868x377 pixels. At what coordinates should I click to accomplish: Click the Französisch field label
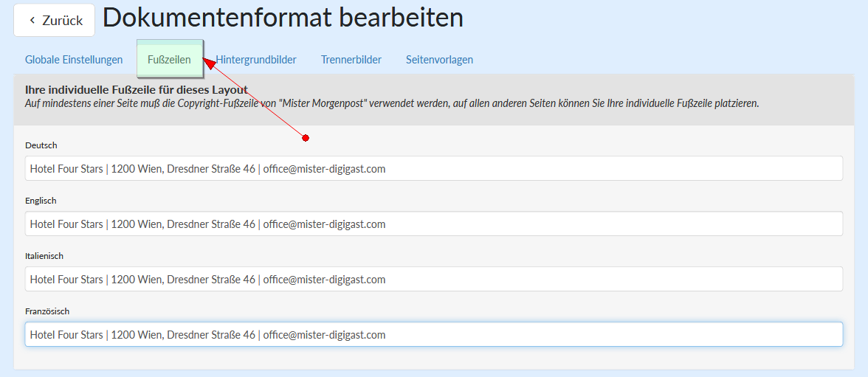47,311
